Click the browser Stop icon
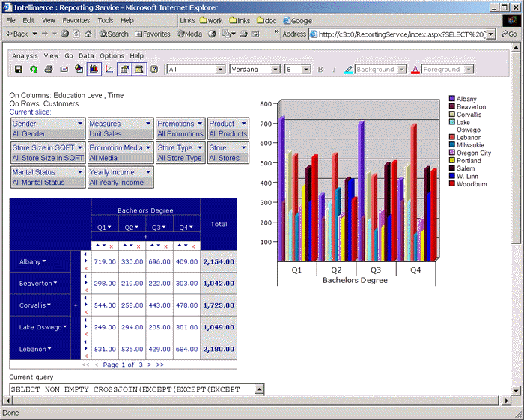 click(x=65, y=34)
